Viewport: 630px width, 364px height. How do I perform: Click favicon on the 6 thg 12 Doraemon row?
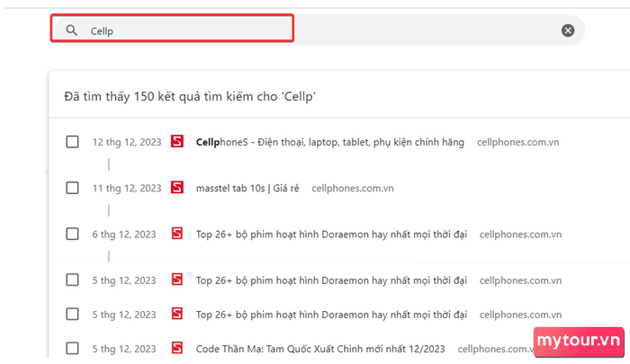pyautogui.click(x=177, y=234)
